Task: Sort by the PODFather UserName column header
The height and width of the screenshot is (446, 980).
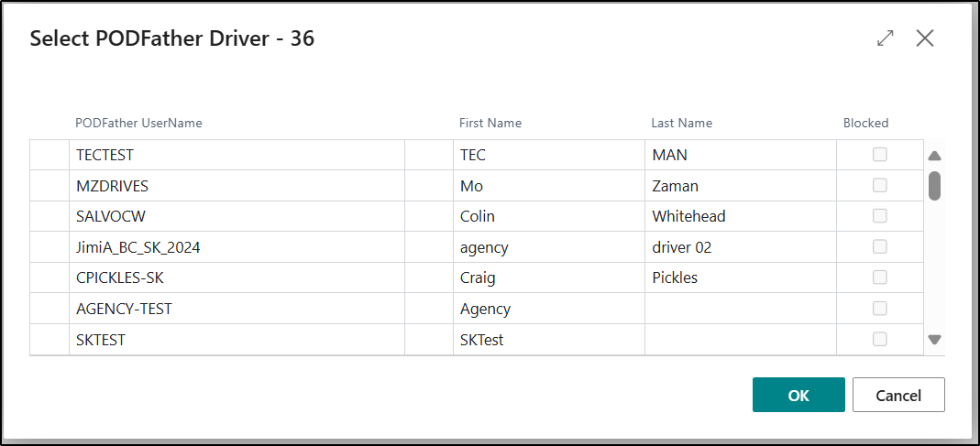Action: 138,123
